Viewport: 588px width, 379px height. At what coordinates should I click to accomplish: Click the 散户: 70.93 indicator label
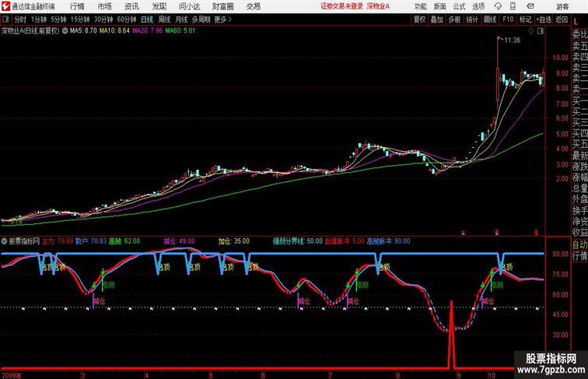(x=91, y=241)
